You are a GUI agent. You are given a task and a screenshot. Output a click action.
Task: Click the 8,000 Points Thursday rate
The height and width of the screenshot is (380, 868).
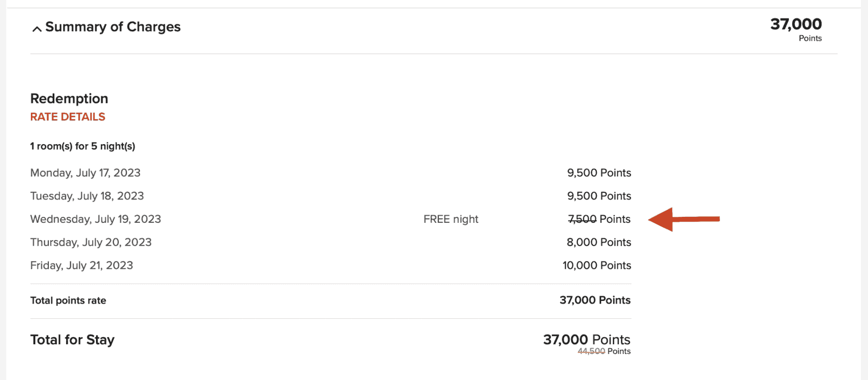pyautogui.click(x=599, y=242)
